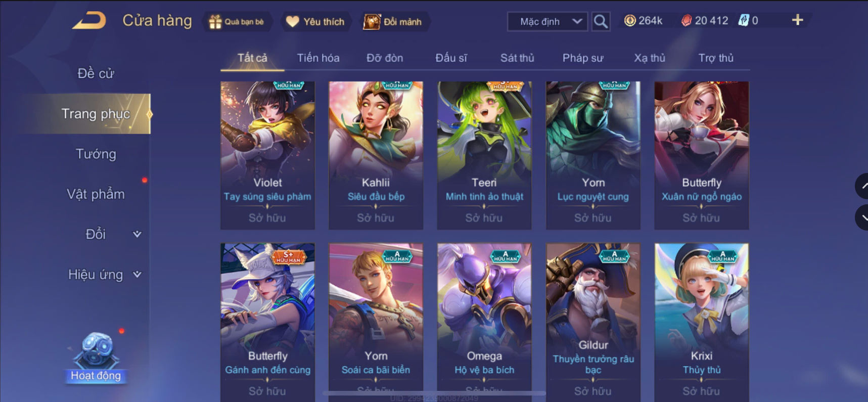Go back using the golden return arrow
Image resolution: width=868 pixels, height=402 pixels.
(89, 21)
